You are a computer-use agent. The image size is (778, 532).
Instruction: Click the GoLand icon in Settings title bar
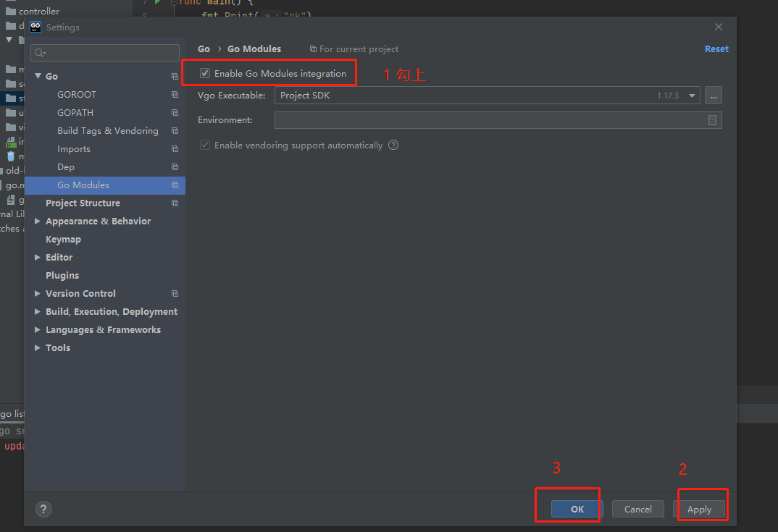pyautogui.click(x=35, y=27)
